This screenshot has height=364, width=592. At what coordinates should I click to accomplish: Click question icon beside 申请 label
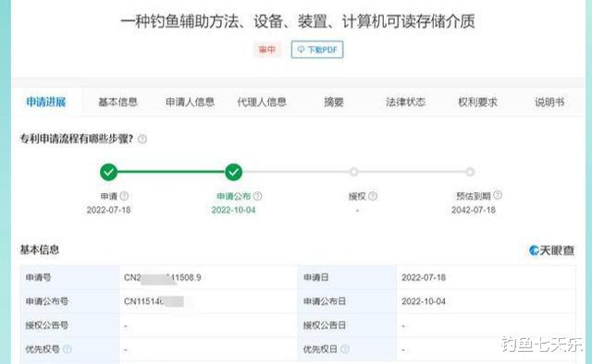[x=124, y=196]
